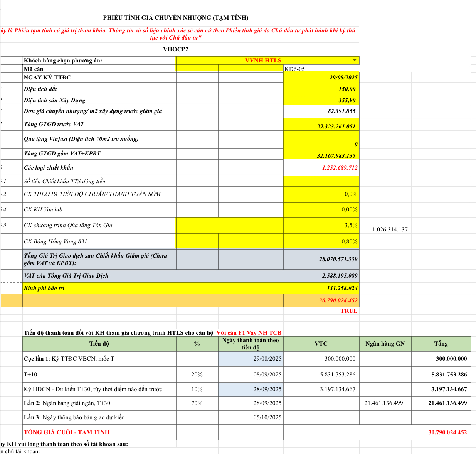Select the Bông Hồng Vàng 0,80% cell
The image size is (476, 454).
pos(321,241)
